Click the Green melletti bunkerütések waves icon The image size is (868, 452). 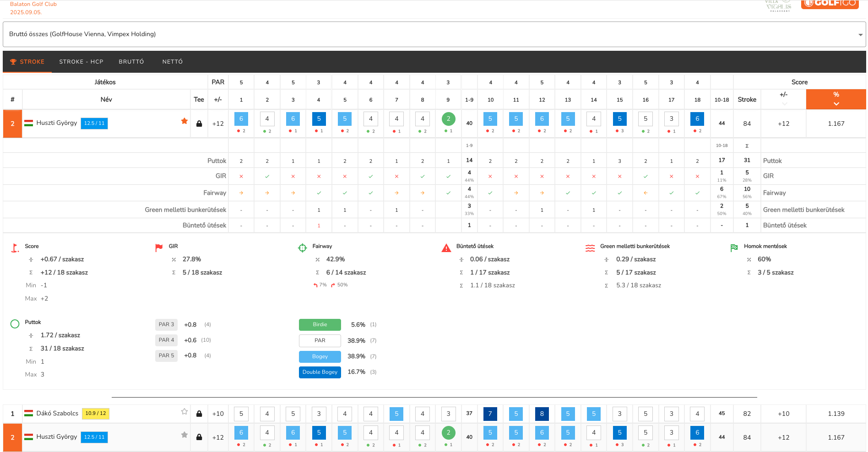tap(590, 248)
